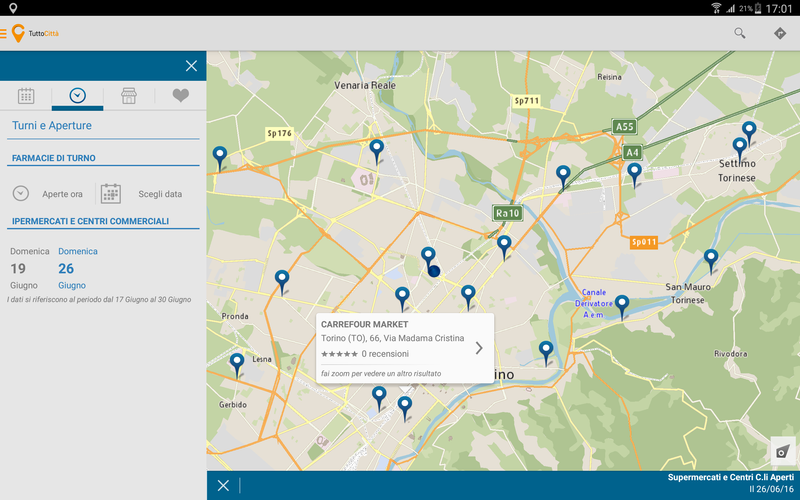800x500 pixels.
Task: Tap the A55 highway sign on map
Action: point(624,127)
